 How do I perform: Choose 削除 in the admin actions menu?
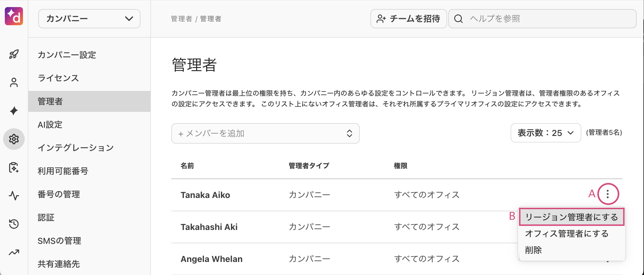(533, 250)
